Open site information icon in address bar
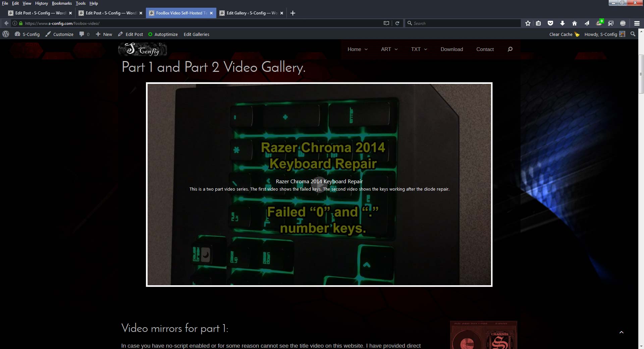Viewport: 644px width, 349px height. pyautogui.click(x=15, y=23)
